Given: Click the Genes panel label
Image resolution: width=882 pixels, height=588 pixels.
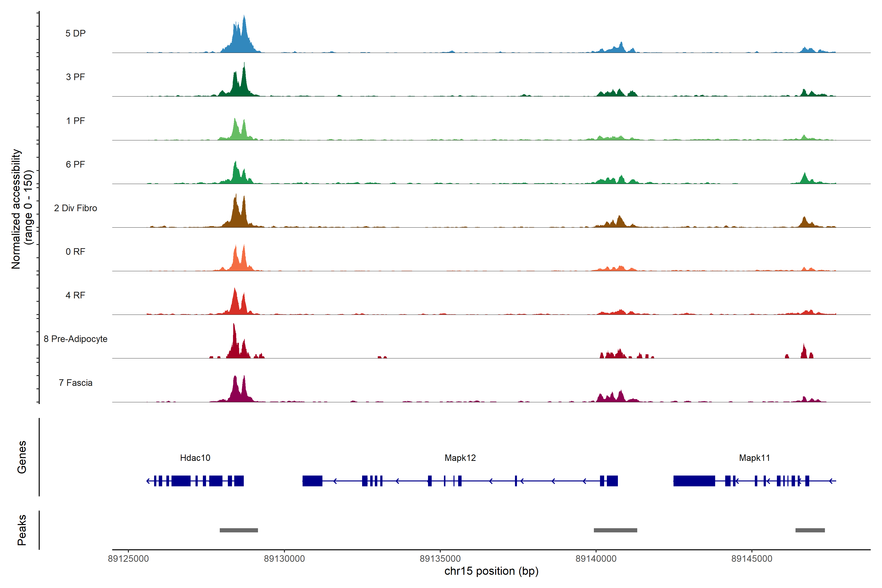Looking at the screenshot, I should click(x=22, y=457).
